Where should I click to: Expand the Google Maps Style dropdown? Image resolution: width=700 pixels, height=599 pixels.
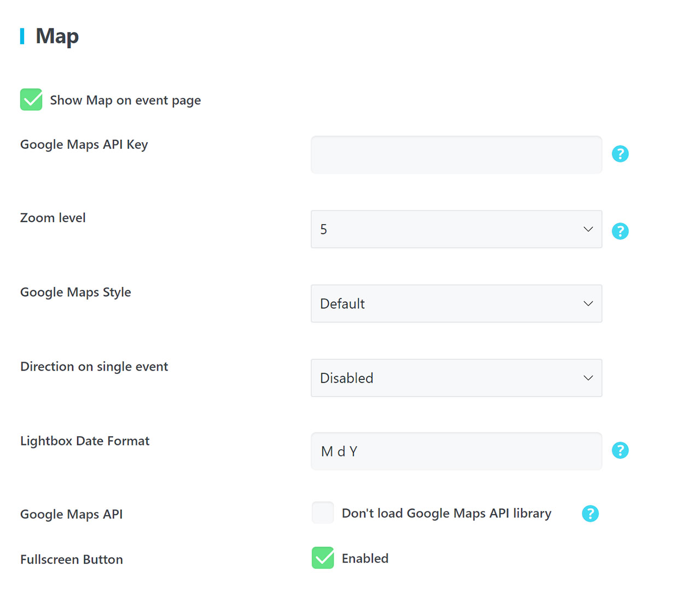tap(457, 303)
